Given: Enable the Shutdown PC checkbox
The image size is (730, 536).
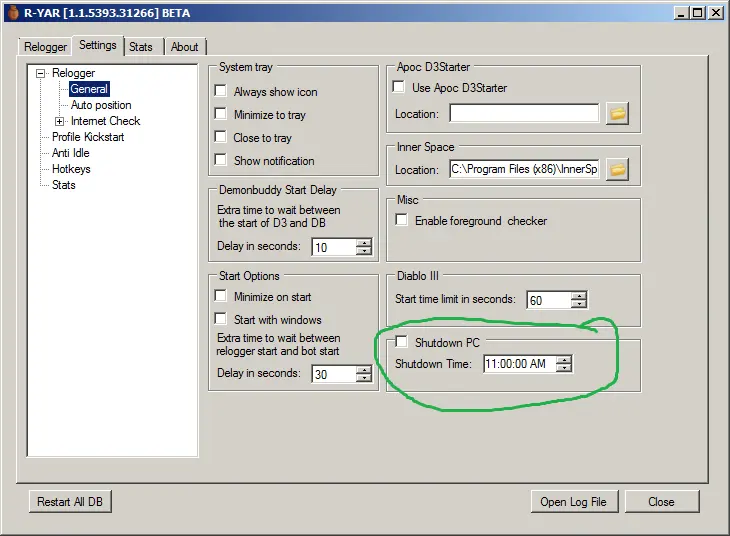Looking at the screenshot, I should coord(402,343).
